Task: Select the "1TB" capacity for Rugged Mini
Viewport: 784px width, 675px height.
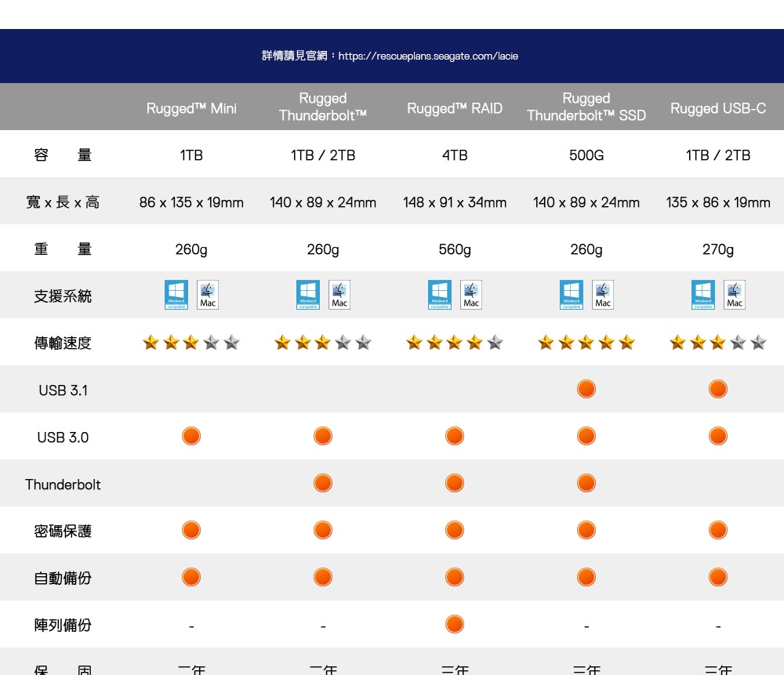Action: 191,155
